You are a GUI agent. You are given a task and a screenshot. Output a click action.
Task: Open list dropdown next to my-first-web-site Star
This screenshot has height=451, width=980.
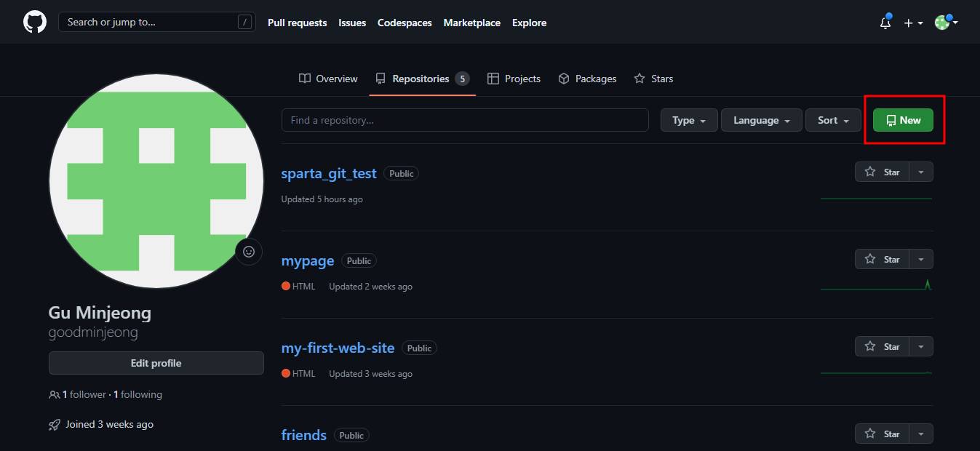(x=921, y=346)
